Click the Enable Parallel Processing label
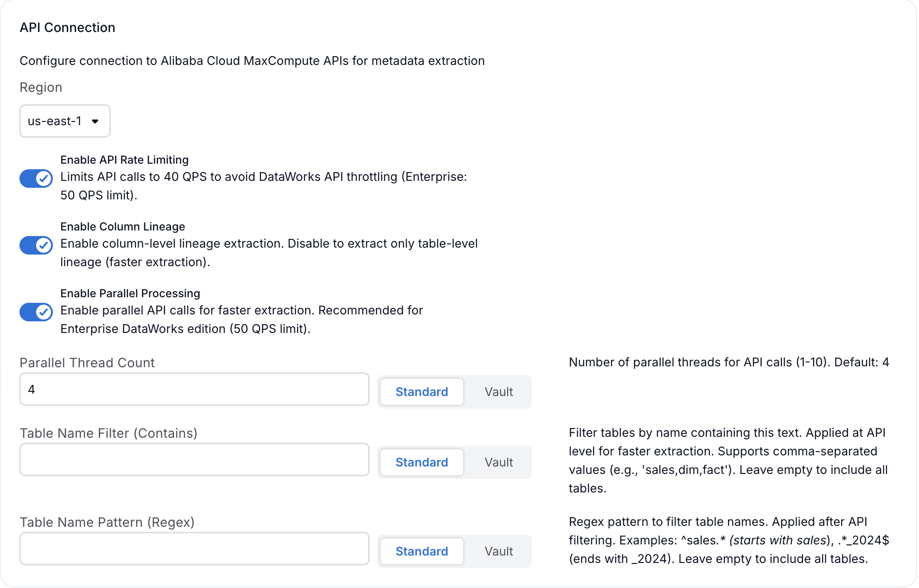This screenshot has height=588, width=919. [130, 294]
